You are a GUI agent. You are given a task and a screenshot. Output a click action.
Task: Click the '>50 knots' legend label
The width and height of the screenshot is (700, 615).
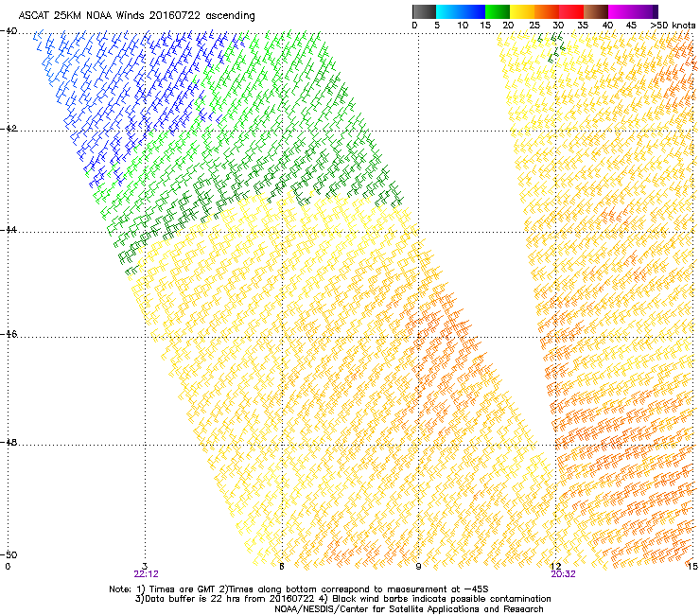(673, 26)
